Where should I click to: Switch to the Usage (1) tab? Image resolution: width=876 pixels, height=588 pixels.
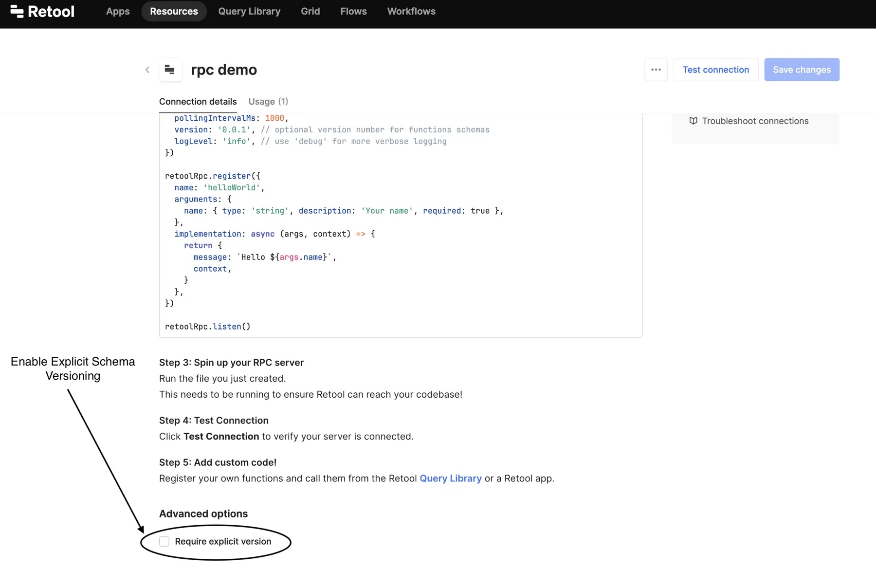pos(268,101)
